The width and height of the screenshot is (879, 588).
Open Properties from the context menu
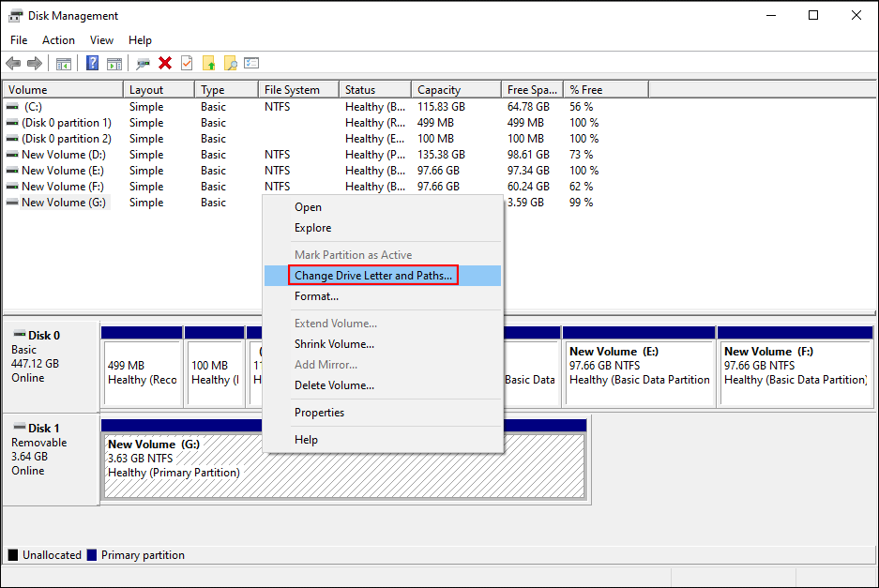pyautogui.click(x=319, y=413)
